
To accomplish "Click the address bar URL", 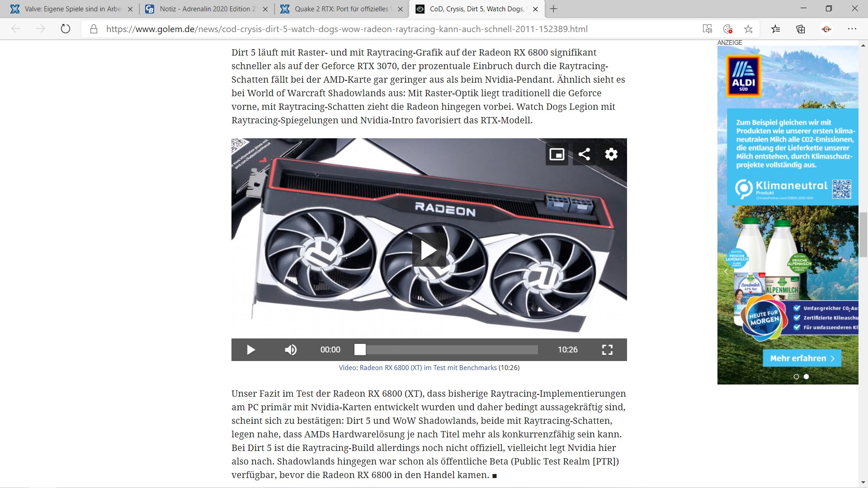I will (x=347, y=29).
